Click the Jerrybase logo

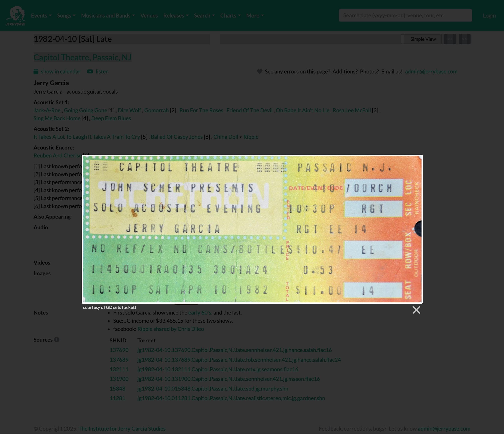(16, 16)
